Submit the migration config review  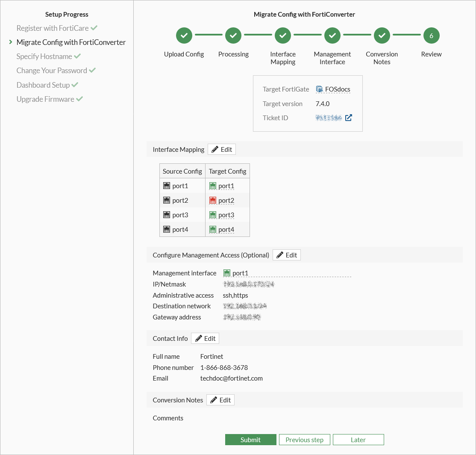(x=250, y=440)
